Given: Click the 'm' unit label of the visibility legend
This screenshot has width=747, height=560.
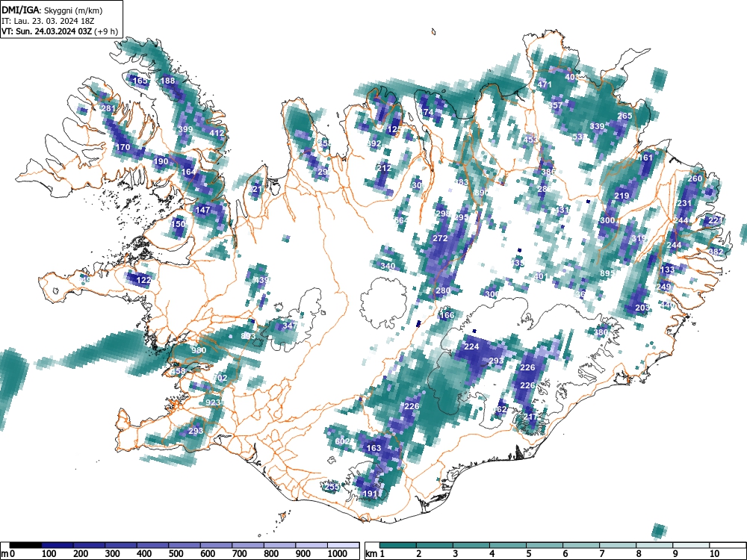Looking at the screenshot, I should tap(4, 554).
